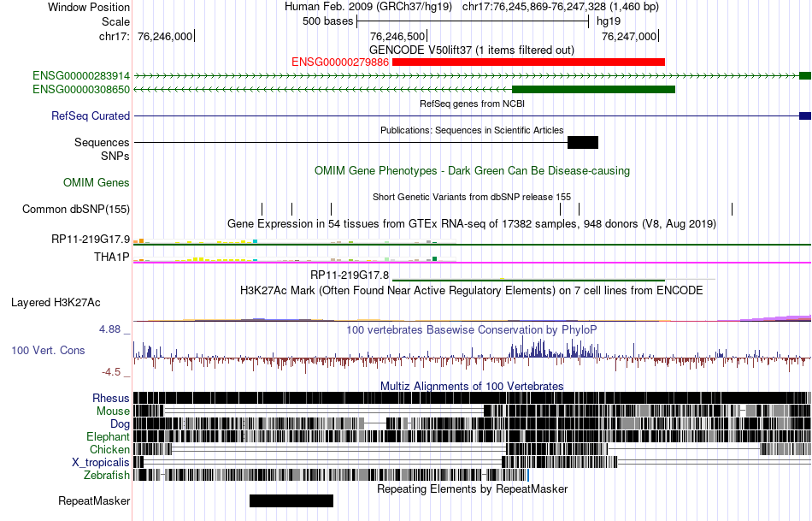Click the Elephant alignment row label

click(x=109, y=437)
